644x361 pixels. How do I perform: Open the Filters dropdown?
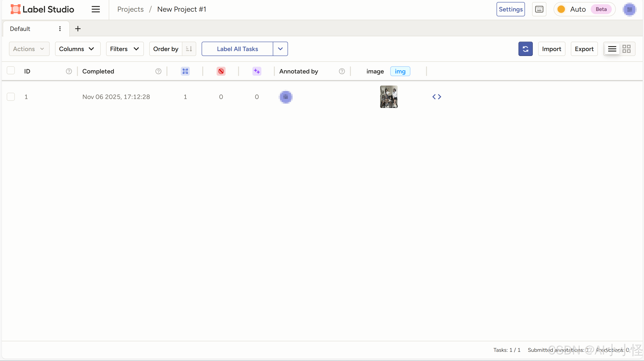[x=125, y=49]
